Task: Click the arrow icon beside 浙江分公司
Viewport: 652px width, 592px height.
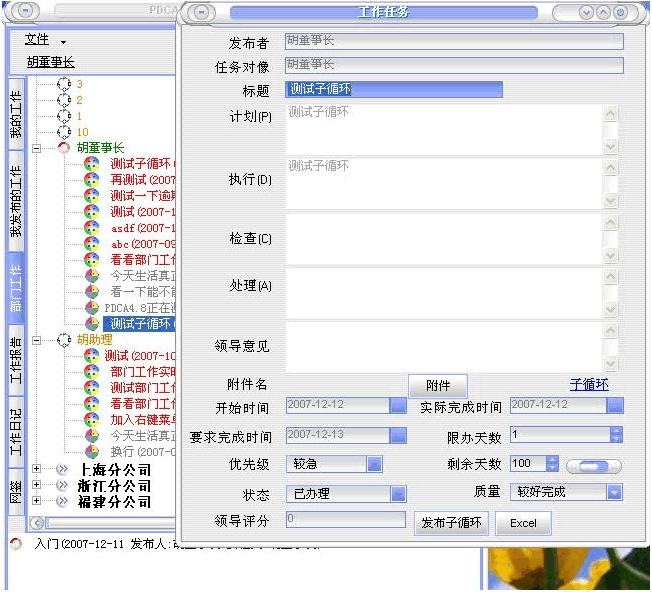Action: click(62, 485)
